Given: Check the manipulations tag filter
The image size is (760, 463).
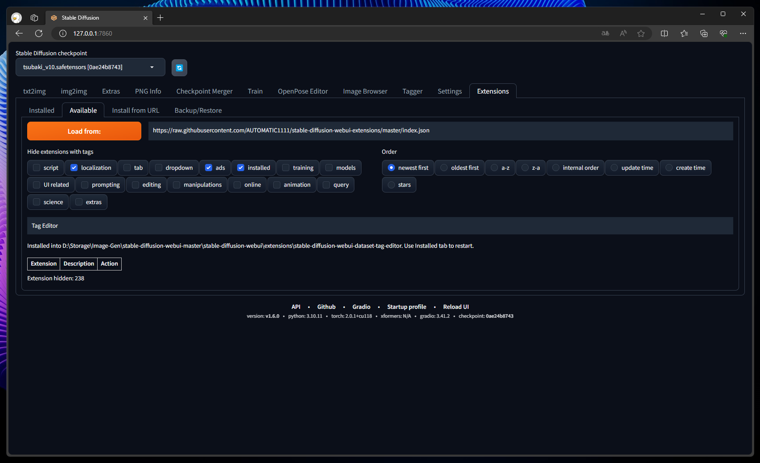Looking at the screenshot, I should coord(176,185).
